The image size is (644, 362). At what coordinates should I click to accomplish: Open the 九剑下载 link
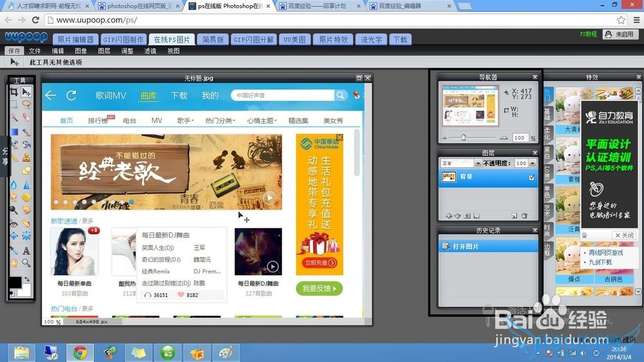click(600, 262)
